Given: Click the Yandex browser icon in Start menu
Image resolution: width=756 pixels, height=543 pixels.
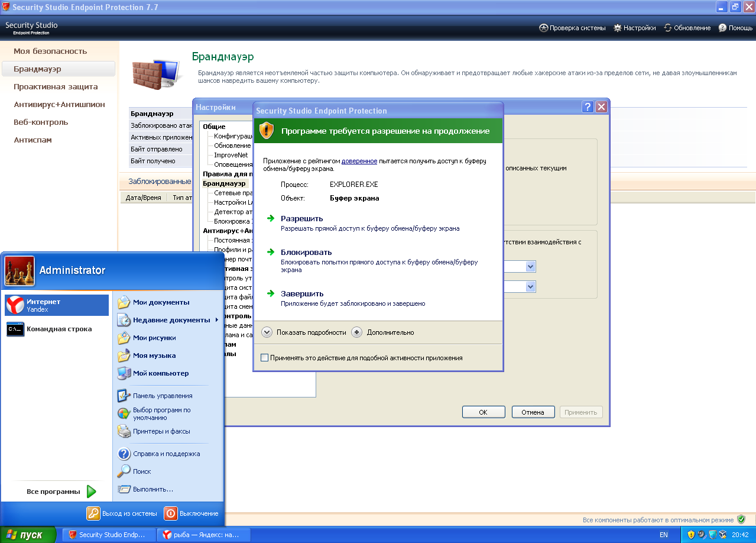Looking at the screenshot, I should tap(15, 305).
